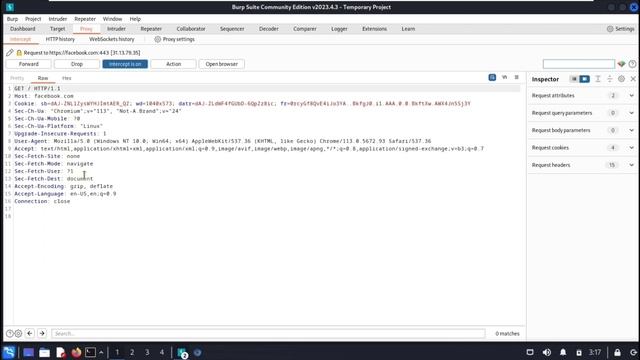Toggle the Intercept is on button
The height and width of the screenshot is (360, 640).
tap(125, 64)
